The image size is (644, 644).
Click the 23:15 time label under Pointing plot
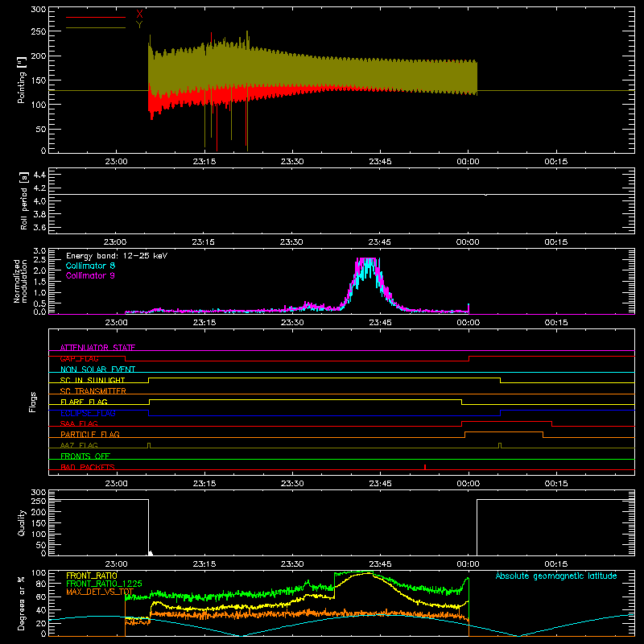[x=204, y=162]
